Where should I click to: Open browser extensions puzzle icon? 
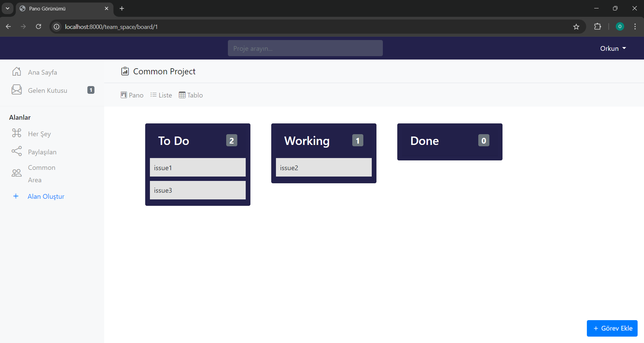pyautogui.click(x=597, y=27)
